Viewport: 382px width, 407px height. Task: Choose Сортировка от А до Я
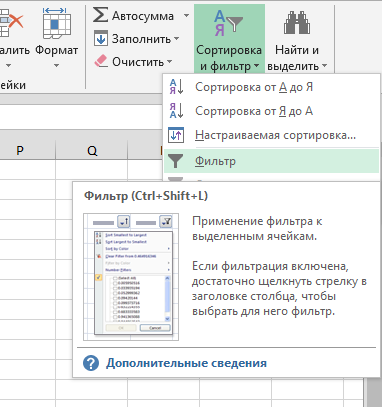pos(272,87)
